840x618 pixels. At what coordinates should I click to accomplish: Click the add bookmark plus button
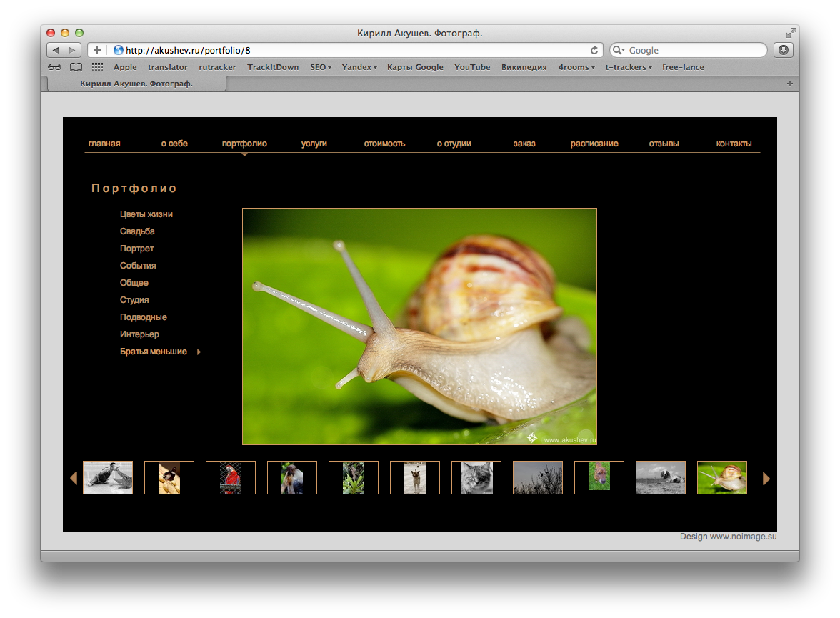click(97, 50)
